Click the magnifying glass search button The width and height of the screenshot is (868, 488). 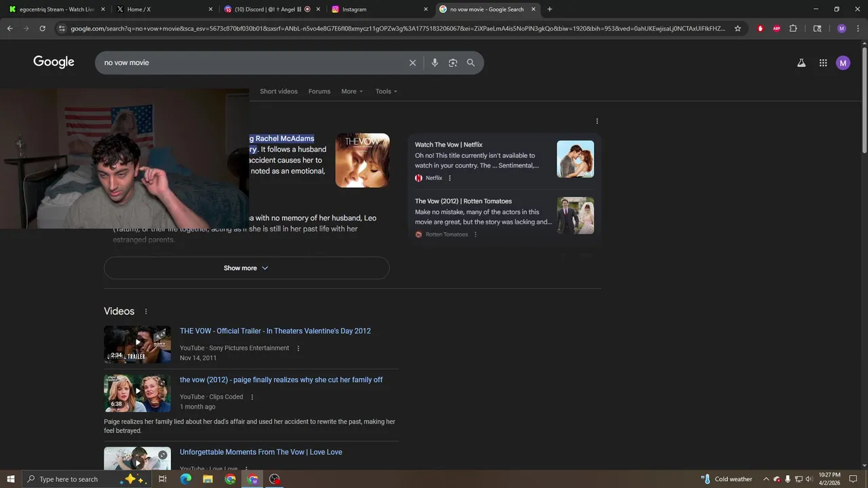[x=471, y=62]
